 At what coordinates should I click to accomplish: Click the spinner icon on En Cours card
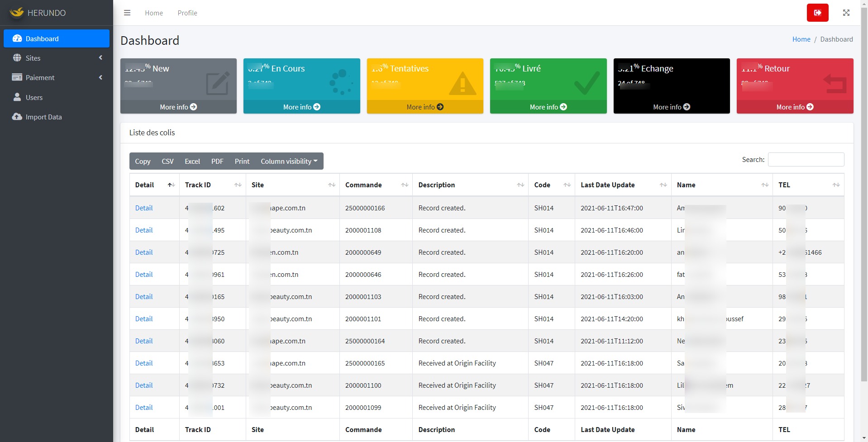coord(341,82)
